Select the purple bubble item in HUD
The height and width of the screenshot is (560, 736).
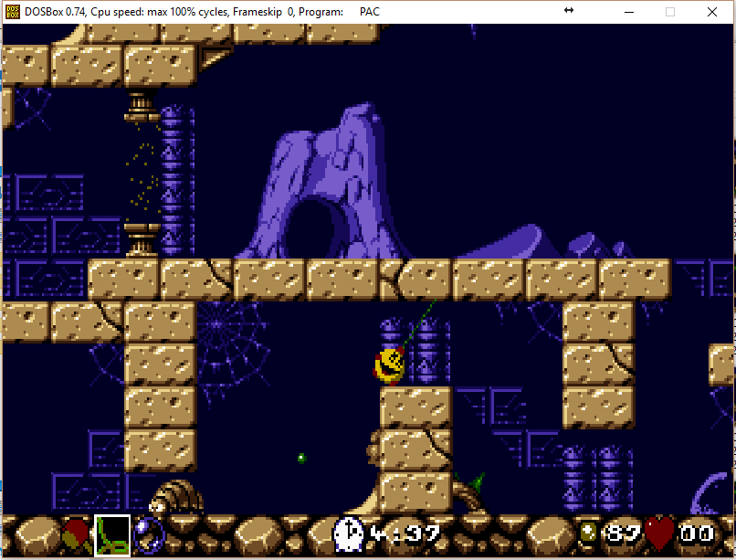(x=149, y=534)
